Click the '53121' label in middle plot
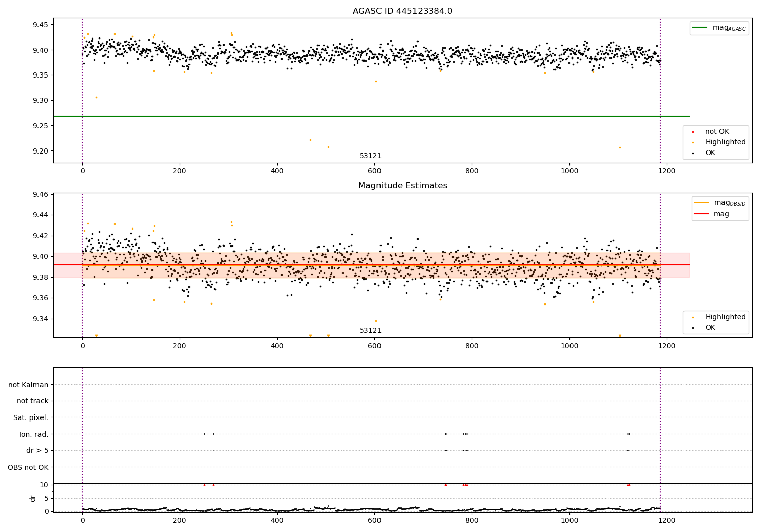This screenshot has width=760, height=532. 370,331
